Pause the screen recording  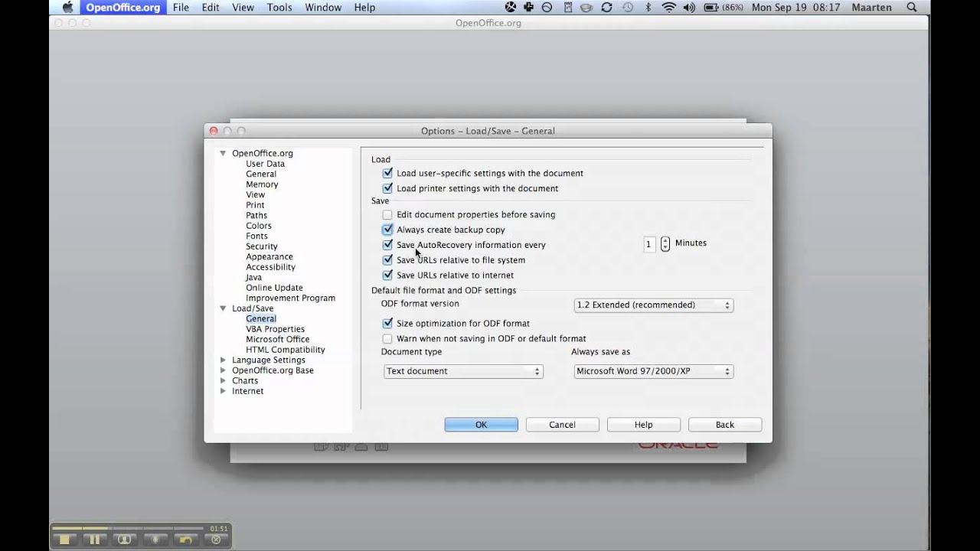(x=95, y=540)
